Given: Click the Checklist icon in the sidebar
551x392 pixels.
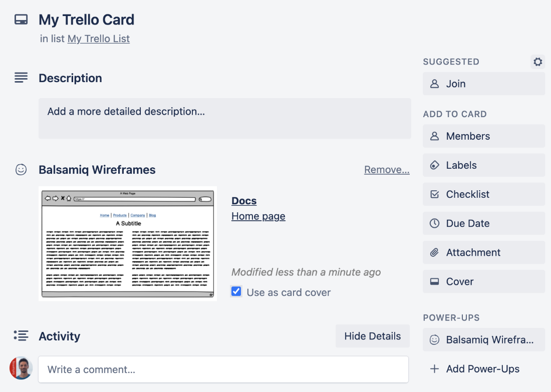Looking at the screenshot, I should coord(435,194).
